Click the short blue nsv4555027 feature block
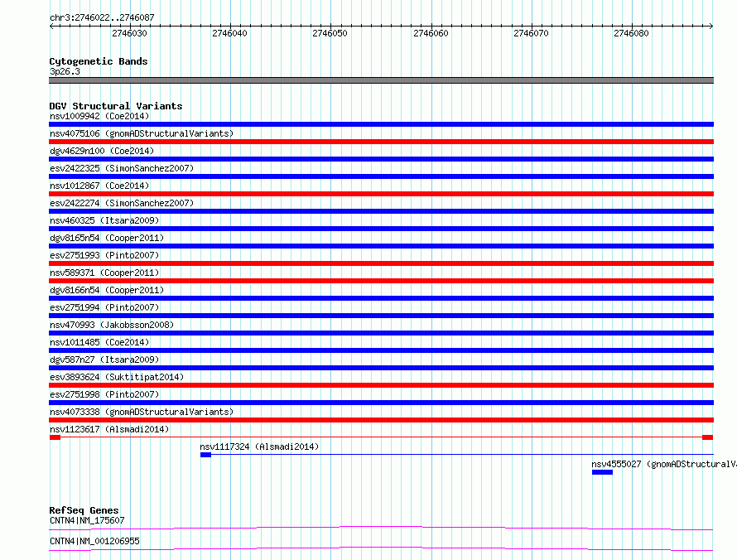 click(x=602, y=472)
